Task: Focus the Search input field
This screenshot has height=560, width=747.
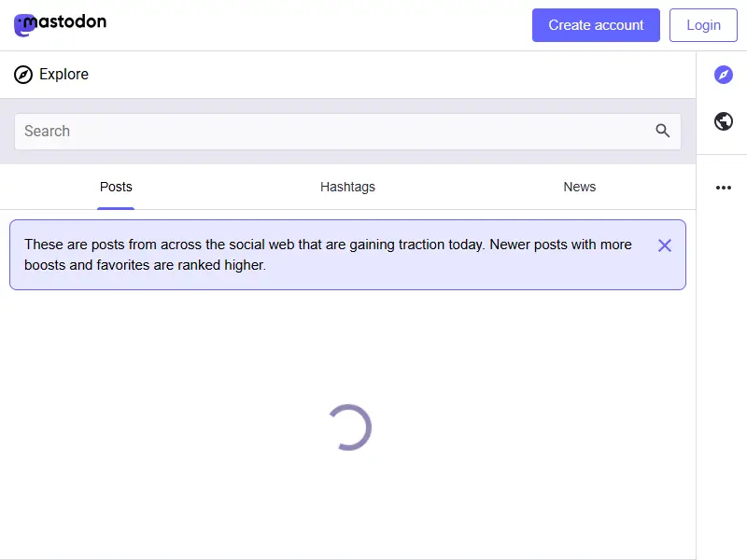Action: click(x=347, y=132)
